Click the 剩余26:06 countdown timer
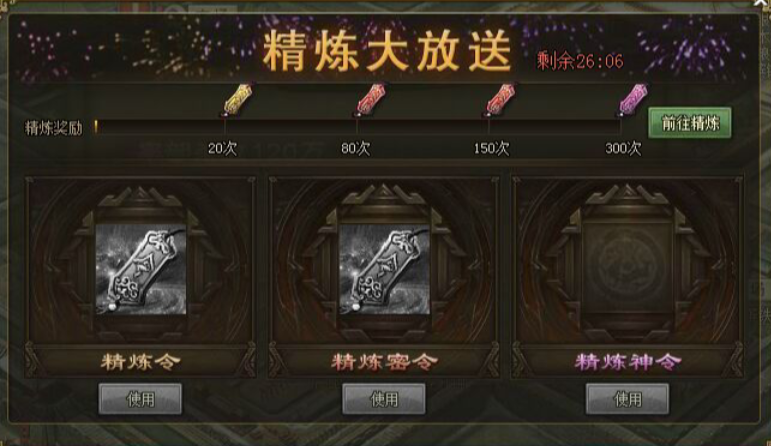This screenshot has width=771, height=446. [x=580, y=61]
